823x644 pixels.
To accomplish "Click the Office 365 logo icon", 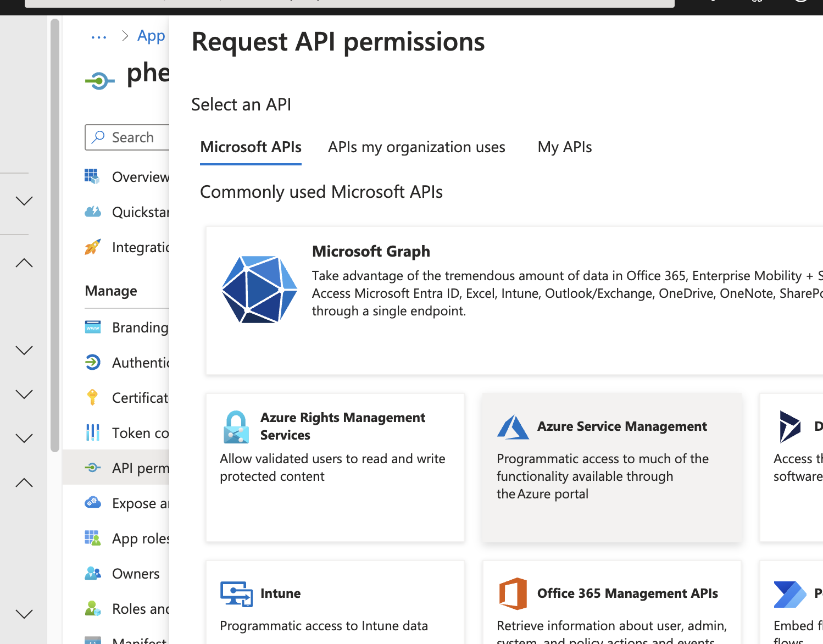I will [x=513, y=593].
